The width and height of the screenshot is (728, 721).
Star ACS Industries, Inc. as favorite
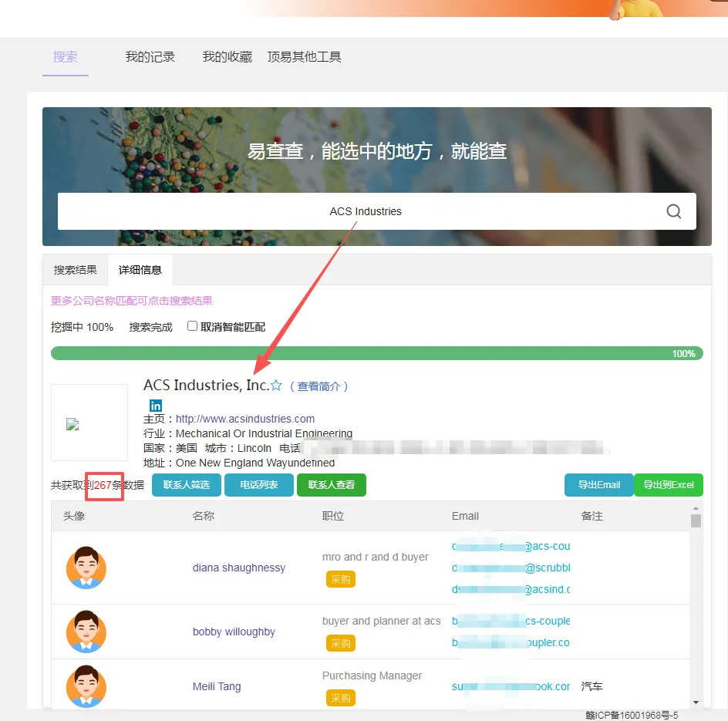(x=276, y=386)
